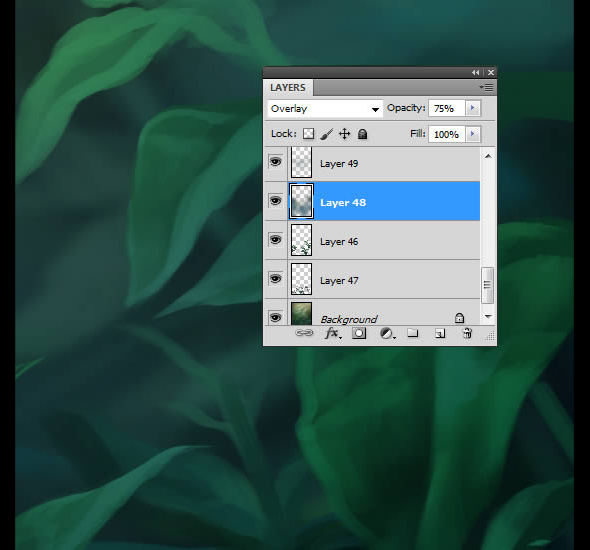Open the Fill slider arrow
590x550 pixels.
[x=473, y=134]
